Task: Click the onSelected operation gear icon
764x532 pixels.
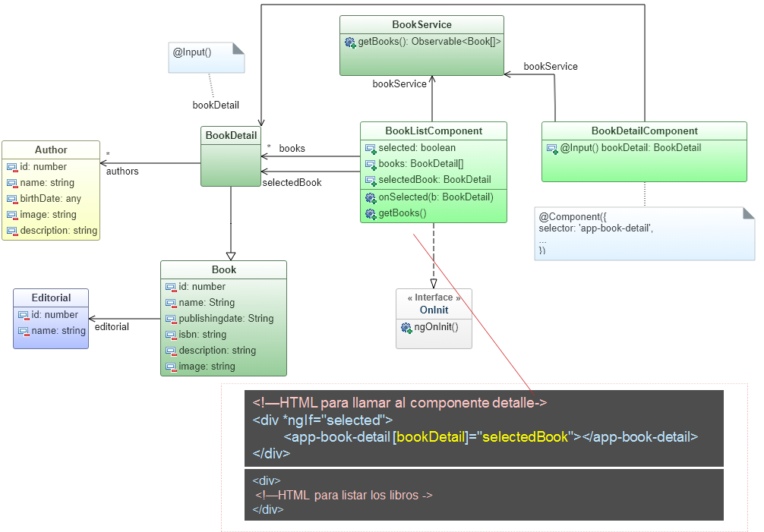Action: click(371, 197)
